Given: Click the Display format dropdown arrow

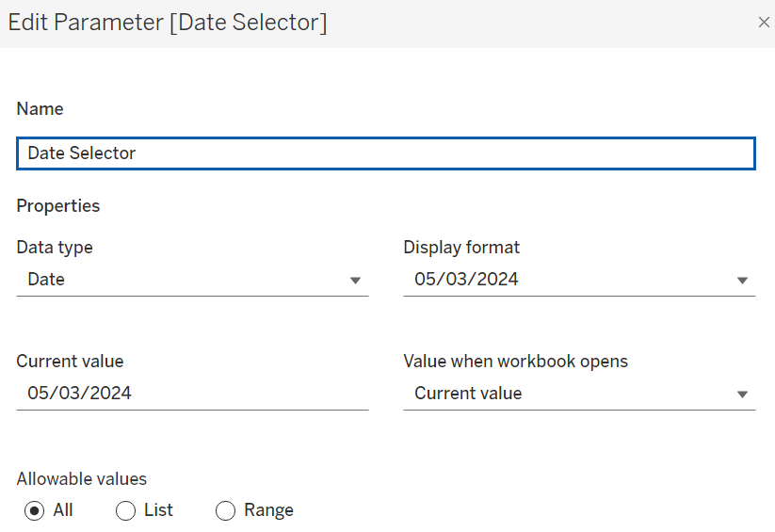Looking at the screenshot, I should [742, 281].
